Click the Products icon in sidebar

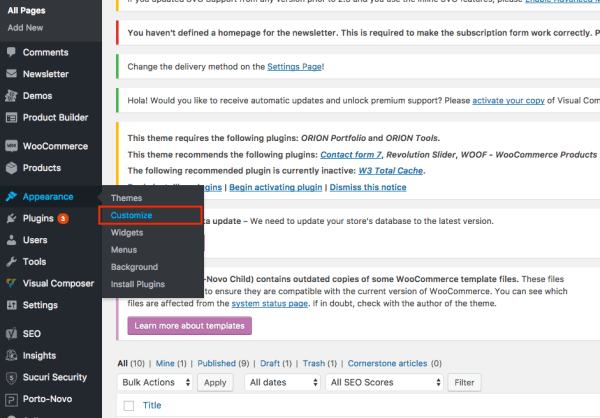11,168
